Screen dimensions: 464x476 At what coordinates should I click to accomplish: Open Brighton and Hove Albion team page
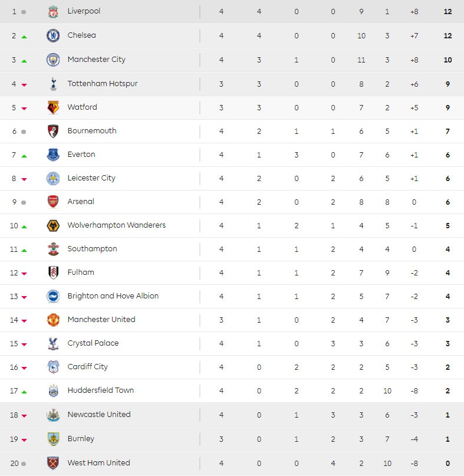pyautogui.click(x=113, y=296)
